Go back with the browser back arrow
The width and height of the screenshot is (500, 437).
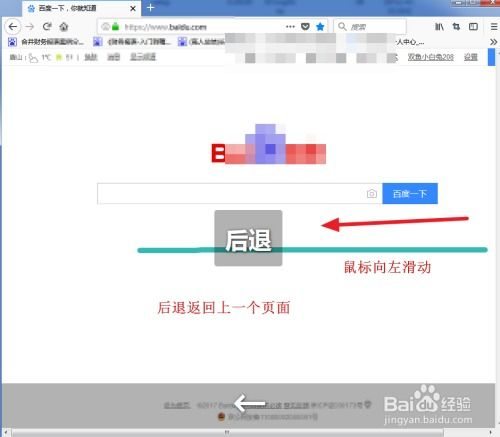[x=13, y=27]
